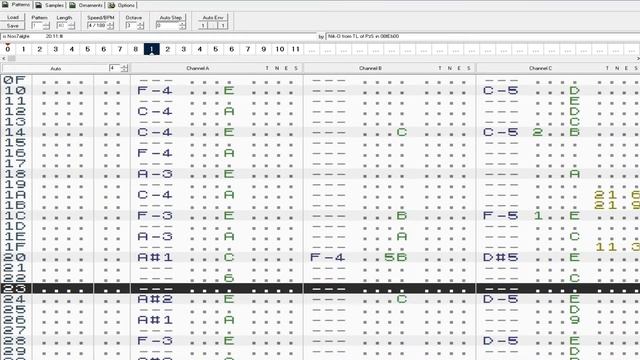
Task: Select the D#5 note on row 20
Action: point(500,258)
